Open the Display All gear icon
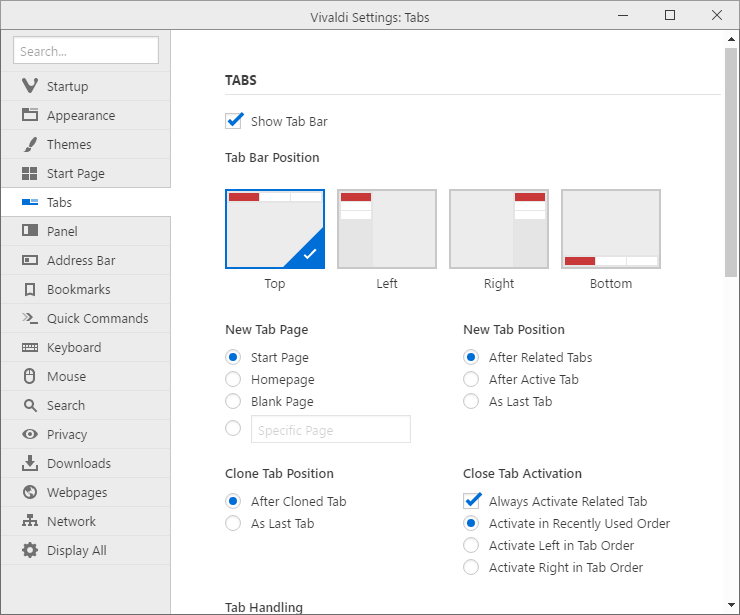 (x=30, y=550)
